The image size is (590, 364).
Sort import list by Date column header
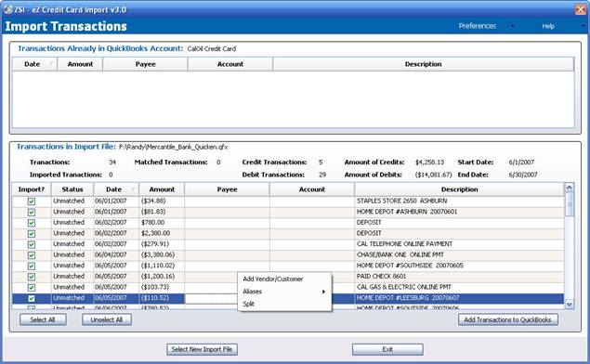116,189
